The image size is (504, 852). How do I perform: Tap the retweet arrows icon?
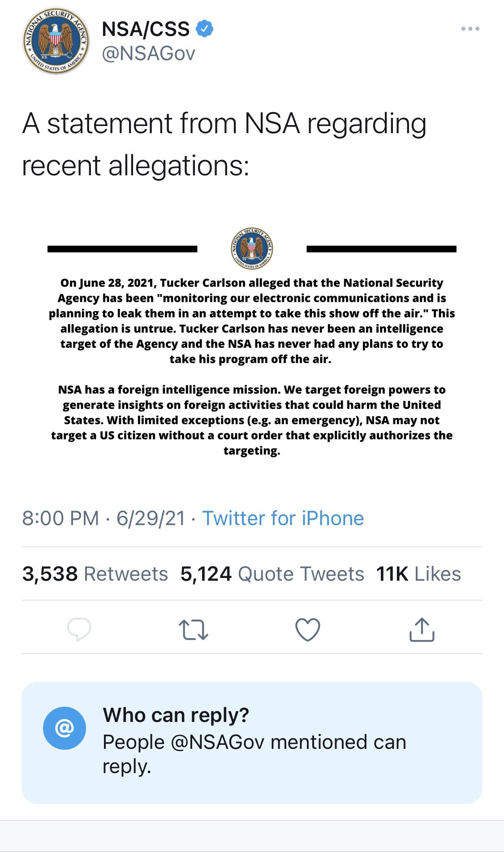(x=194, y=630)
